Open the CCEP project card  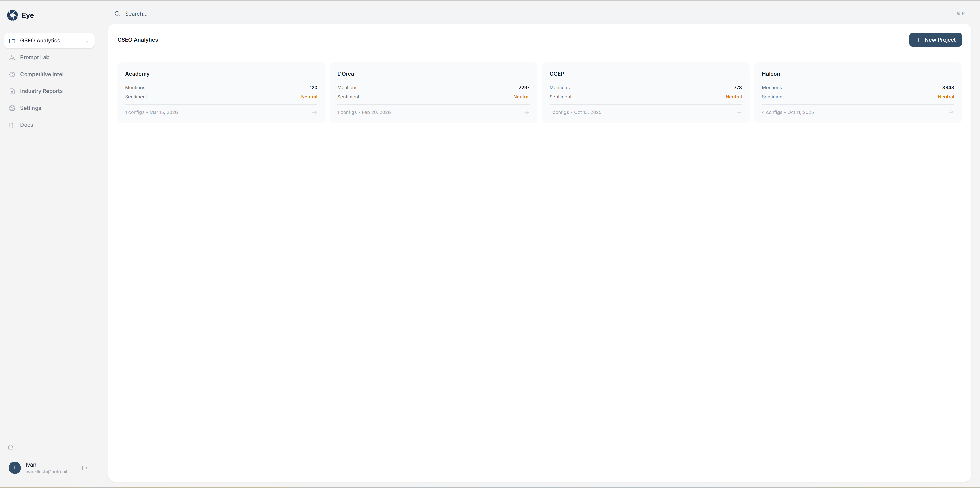click(645, 92)
